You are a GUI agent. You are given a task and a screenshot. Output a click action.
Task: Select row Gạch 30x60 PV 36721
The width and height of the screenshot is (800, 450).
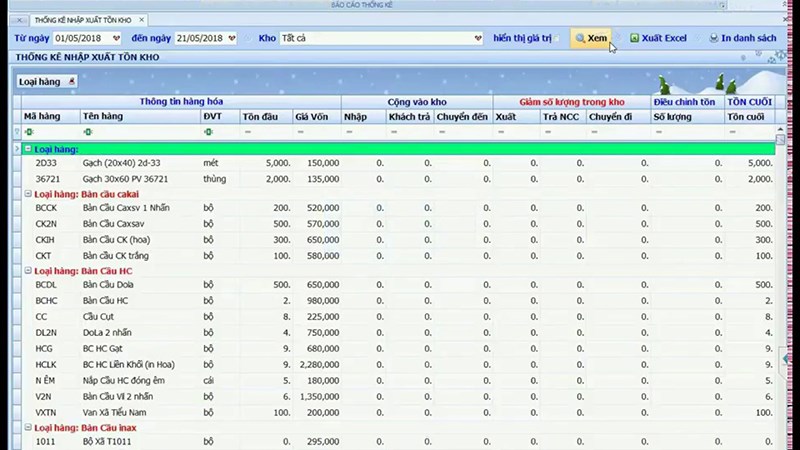(x=398, y=179)
